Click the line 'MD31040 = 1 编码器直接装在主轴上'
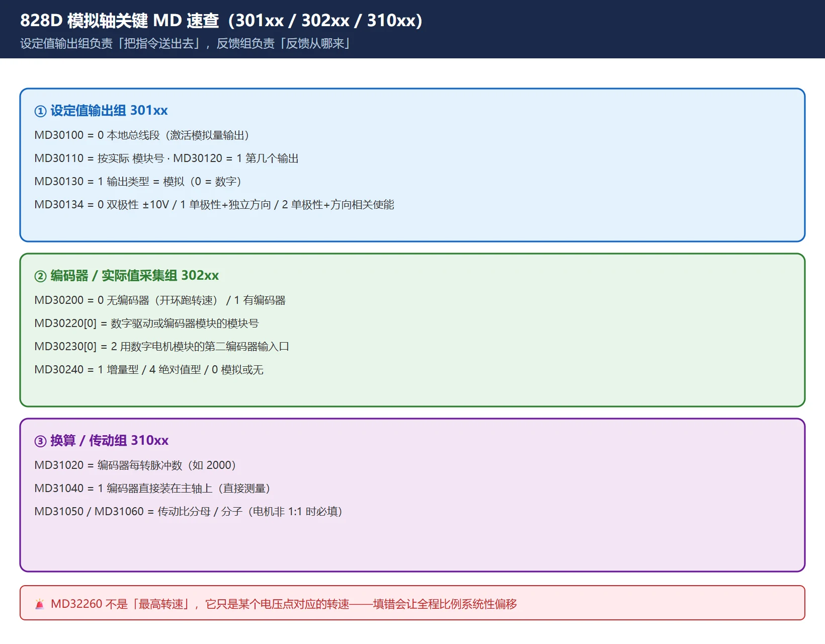This screenshot has height=644, width=825. tap(153, 489)
